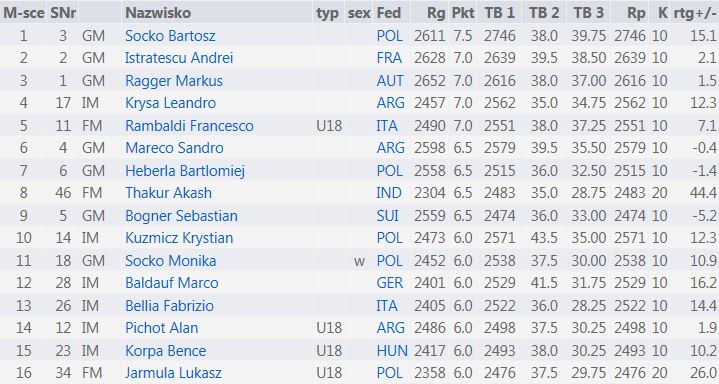This screenshot has width=719, height=384.
Task: Open Rambaldi Francesco's player page
Action: click(x=189, y=126)
